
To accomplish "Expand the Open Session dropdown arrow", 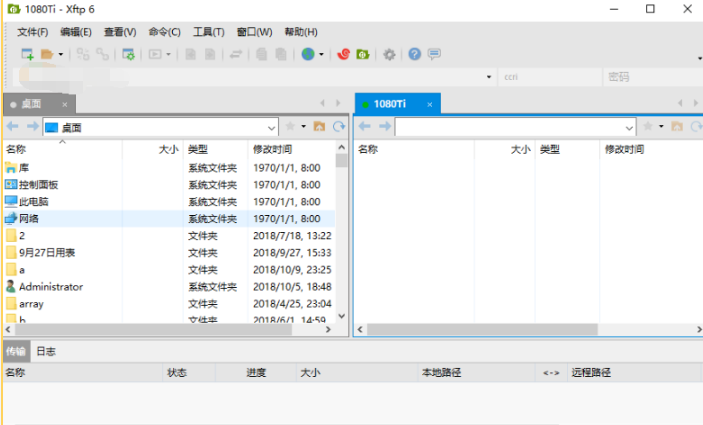I will 61,55.
